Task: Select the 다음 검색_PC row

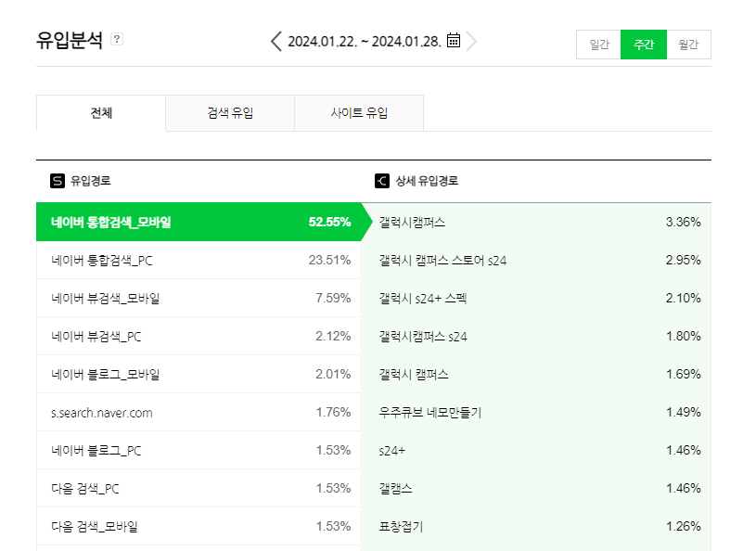Action: pos(199,488)
